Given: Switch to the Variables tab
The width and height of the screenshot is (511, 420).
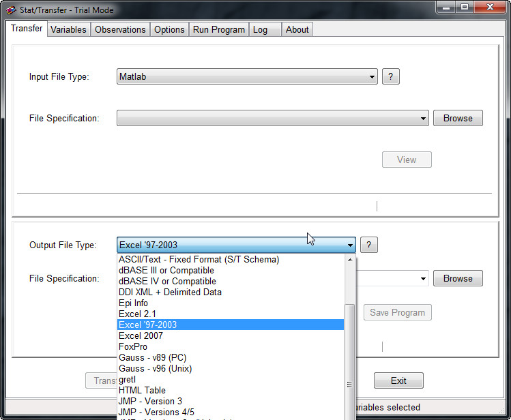Looking at the screenshot, I should coord(68,29).
